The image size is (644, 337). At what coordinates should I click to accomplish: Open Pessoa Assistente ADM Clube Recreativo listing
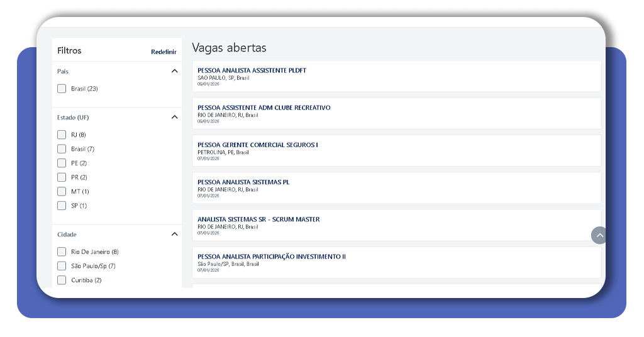[264, 108]
